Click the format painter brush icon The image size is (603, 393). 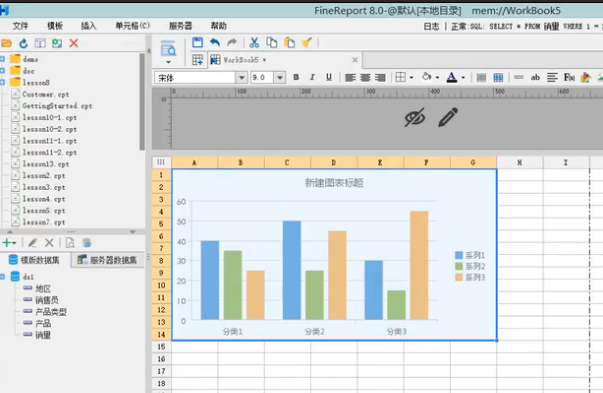(306, 42)
